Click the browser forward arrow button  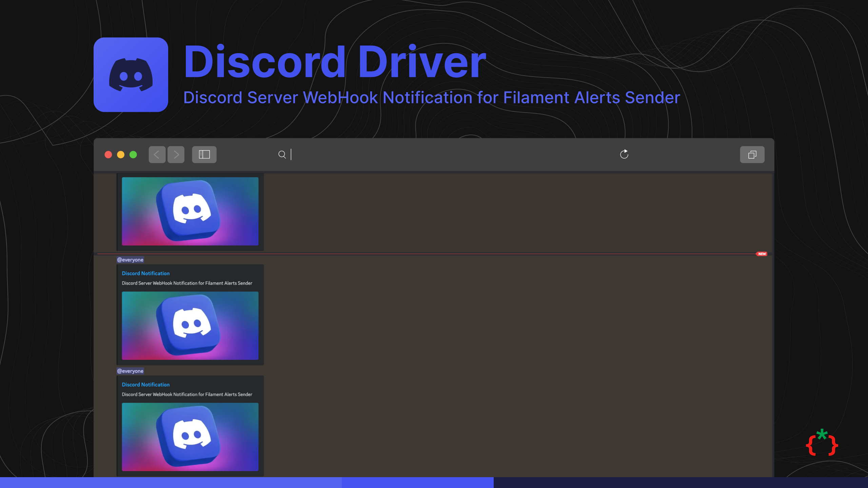(x=176, y=155)
